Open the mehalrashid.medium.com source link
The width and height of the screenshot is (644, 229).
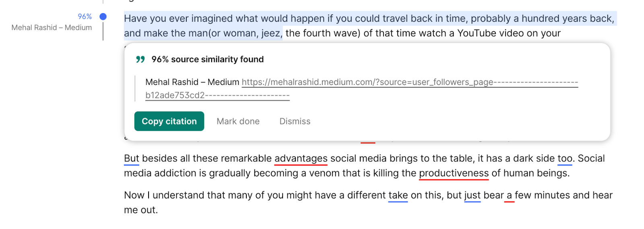tap(409, 82)
